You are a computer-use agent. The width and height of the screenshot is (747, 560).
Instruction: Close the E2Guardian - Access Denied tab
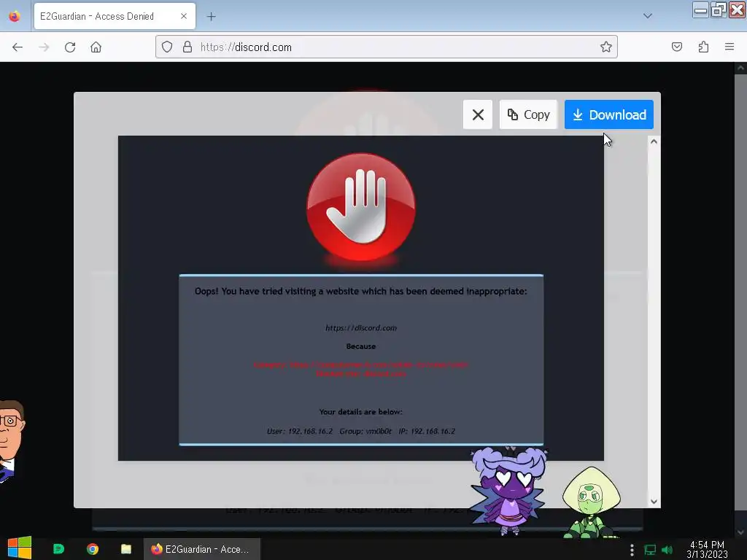point(183,16)
